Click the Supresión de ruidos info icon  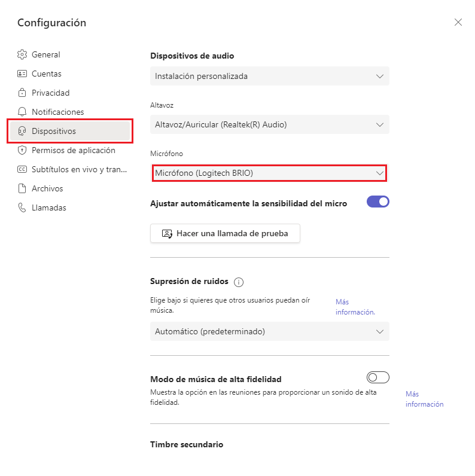coord(239,282)
